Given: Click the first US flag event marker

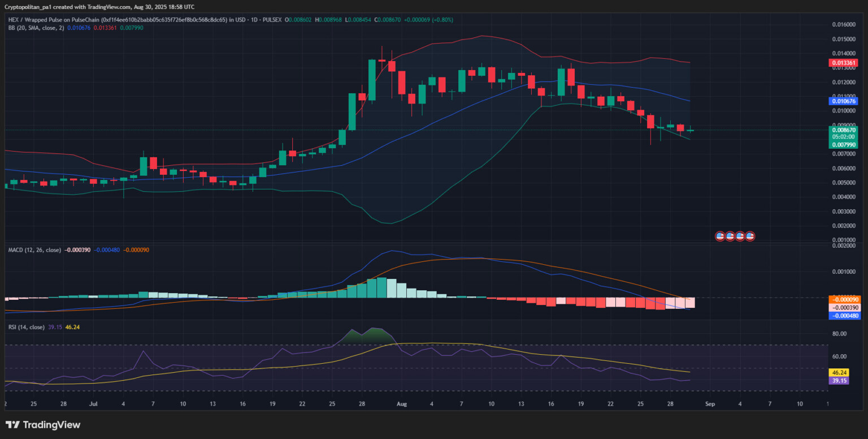Looking at the screenshot, I should coord(719,236).
